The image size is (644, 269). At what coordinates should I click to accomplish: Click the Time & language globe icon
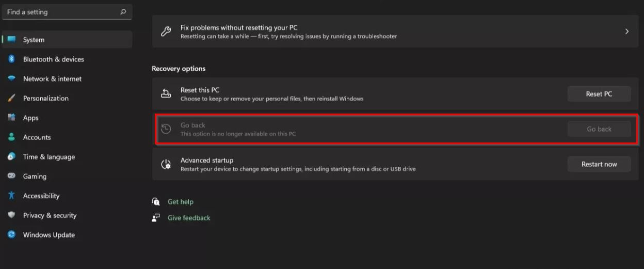pos(11,156)
